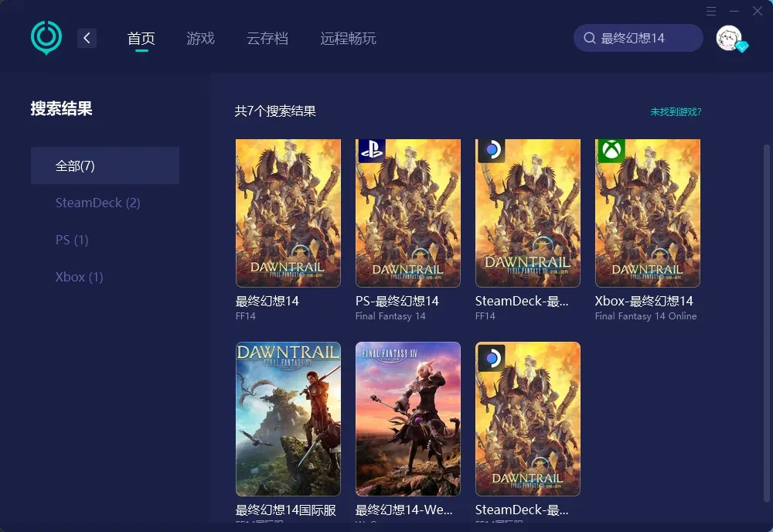Filter results by Xbox(1)
This screenshot has width=773, height=532.
[79, 277]
